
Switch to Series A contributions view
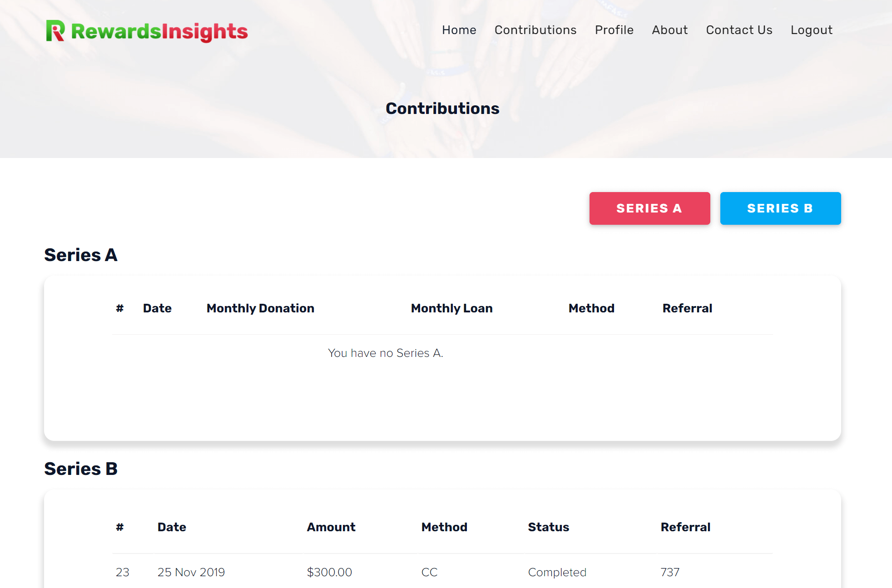coord(649,208)
